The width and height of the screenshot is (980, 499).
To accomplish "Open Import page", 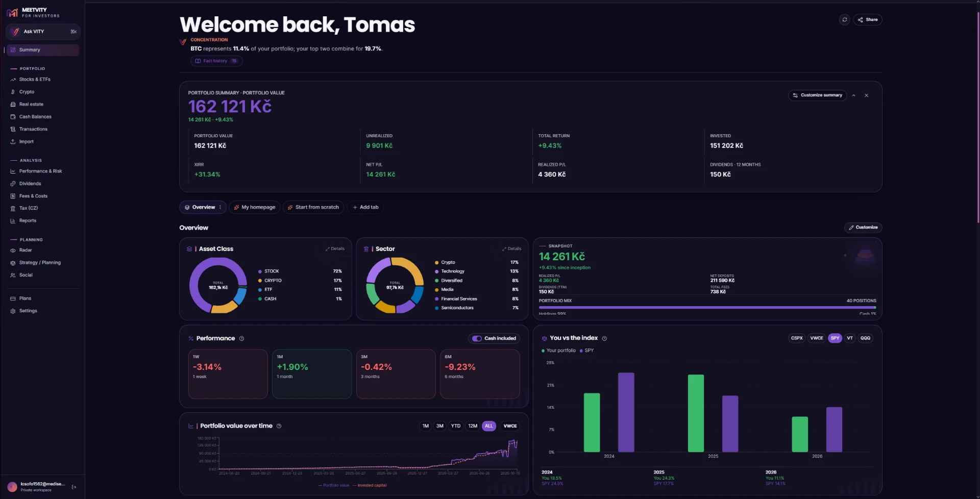I will pos(42,142).
